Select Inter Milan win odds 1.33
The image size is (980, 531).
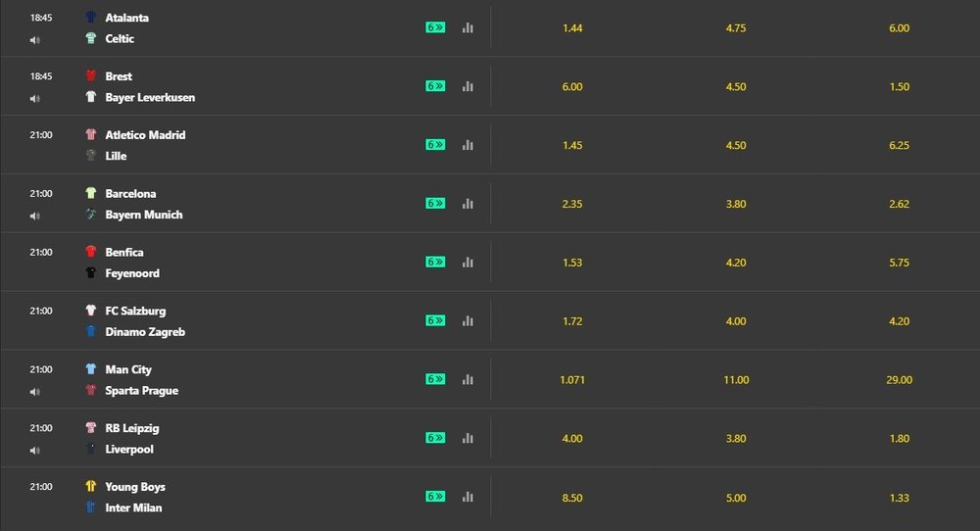(900, 498)
